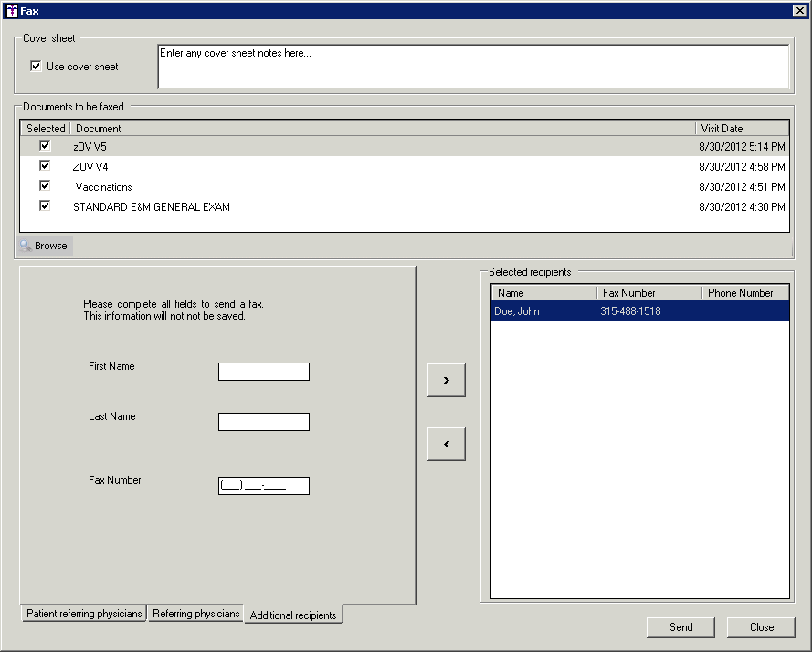Focus the Last Name input field

(263, 422)
